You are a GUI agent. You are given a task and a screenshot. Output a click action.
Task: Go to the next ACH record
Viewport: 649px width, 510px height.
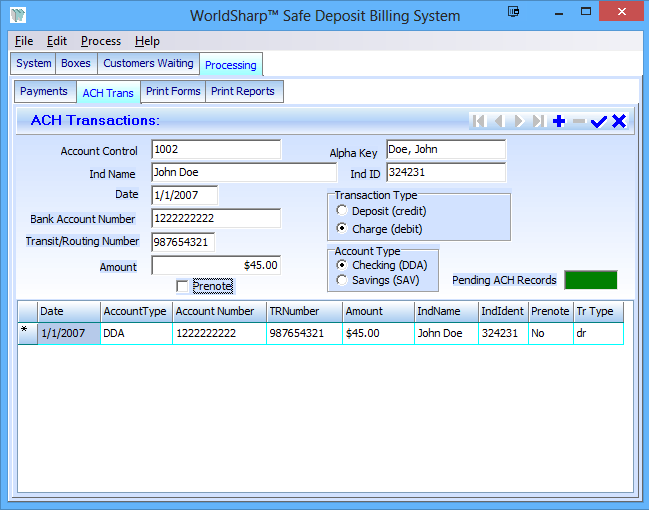click(x=519, y=121)
